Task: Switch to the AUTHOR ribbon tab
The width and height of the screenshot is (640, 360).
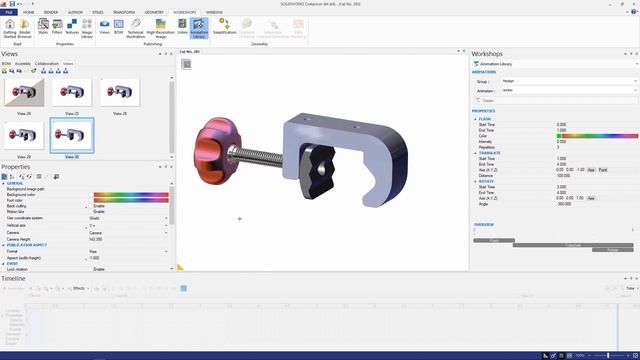Action: (x=75, y=12)
